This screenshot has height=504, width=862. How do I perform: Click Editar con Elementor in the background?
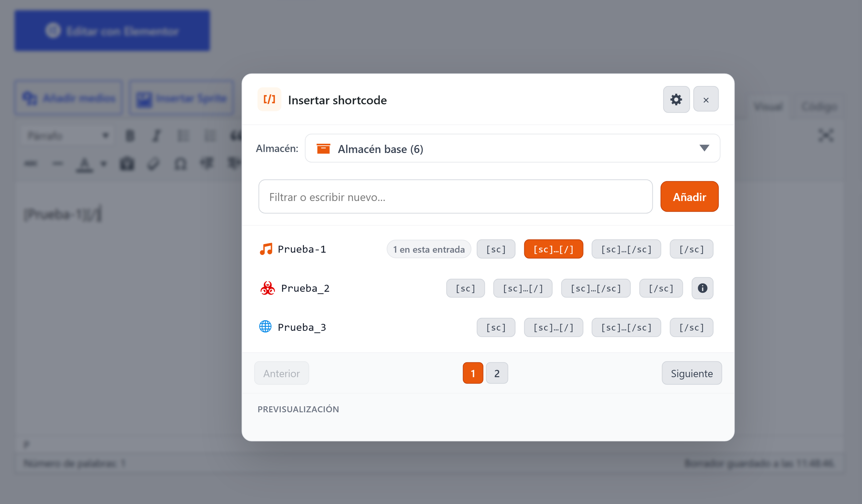click(x=112, y=31)
